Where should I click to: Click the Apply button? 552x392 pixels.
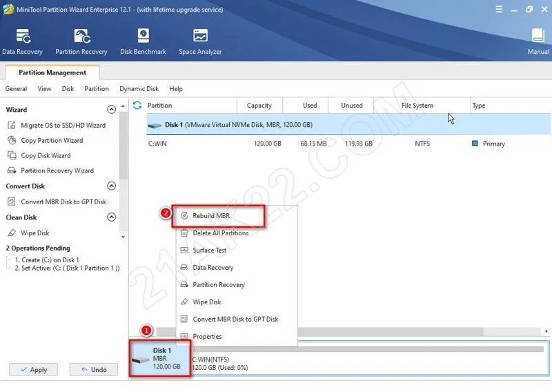click(x=33, y=370)
